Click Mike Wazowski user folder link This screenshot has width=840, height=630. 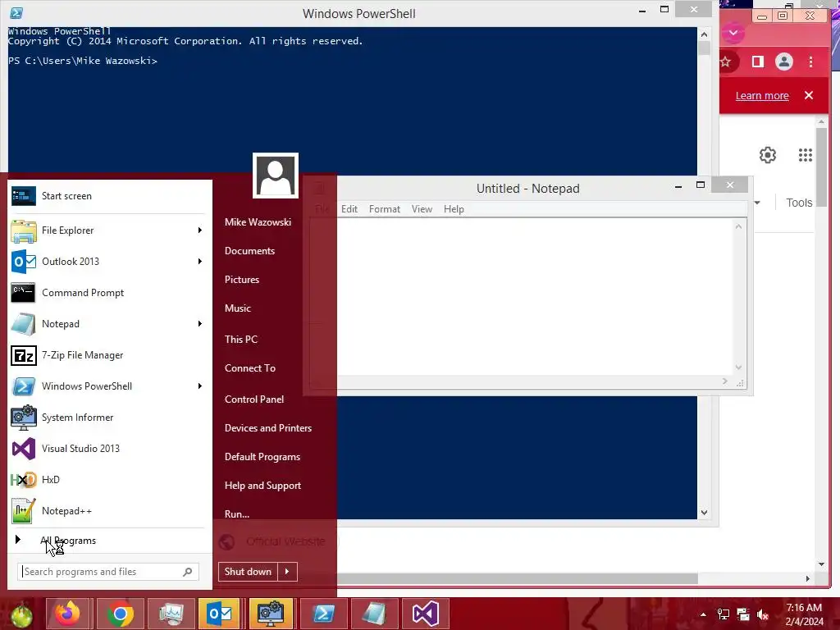click(258, 222)
